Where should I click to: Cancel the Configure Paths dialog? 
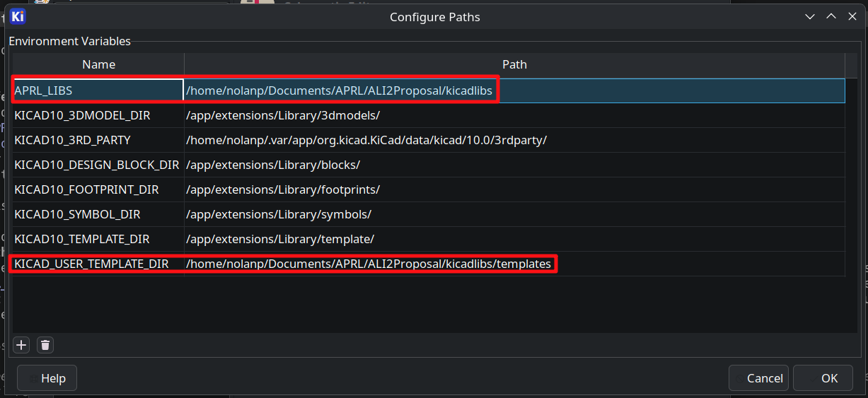pos(758,378)
